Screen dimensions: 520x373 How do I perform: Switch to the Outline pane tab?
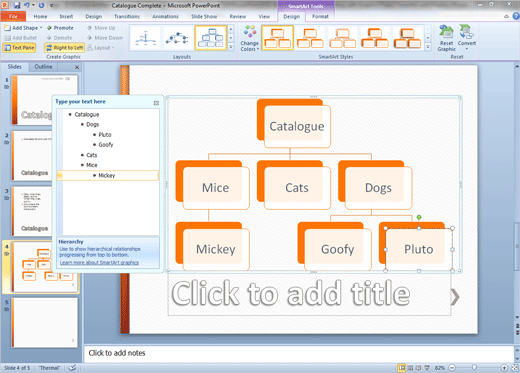click(x=43, y=67)
